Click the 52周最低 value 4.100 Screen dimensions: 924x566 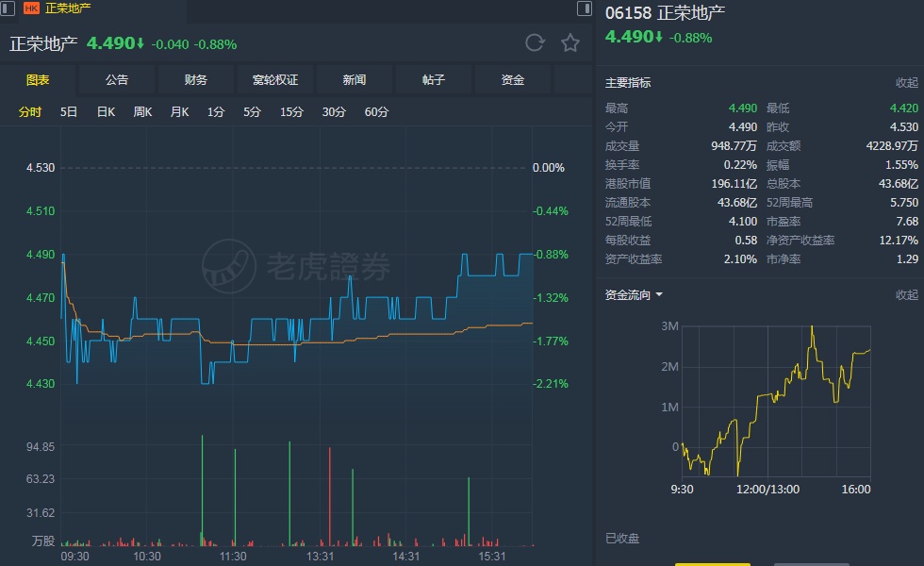(743, 221)
